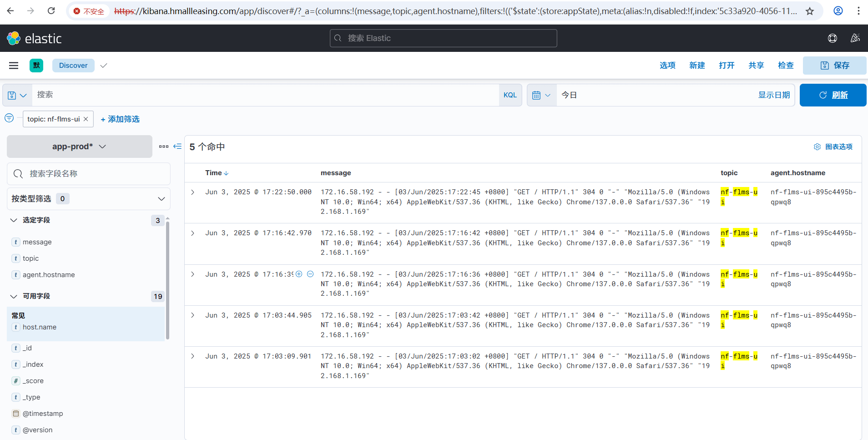Open the help lifebuoy icon

[x=832, y=38]
